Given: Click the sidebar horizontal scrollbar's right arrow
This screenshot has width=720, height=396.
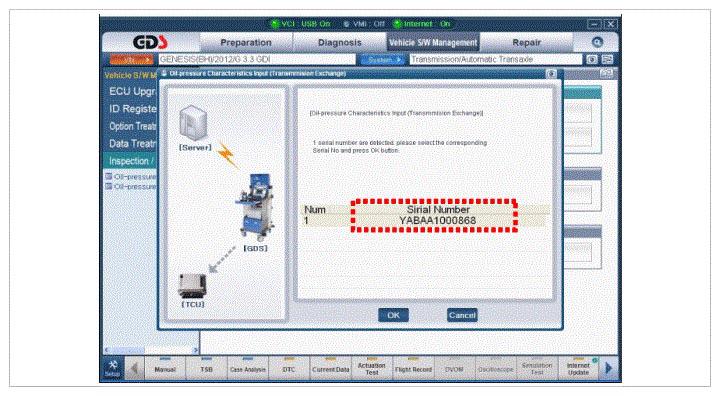Looking at the screenshot, I should click(196, 350).
